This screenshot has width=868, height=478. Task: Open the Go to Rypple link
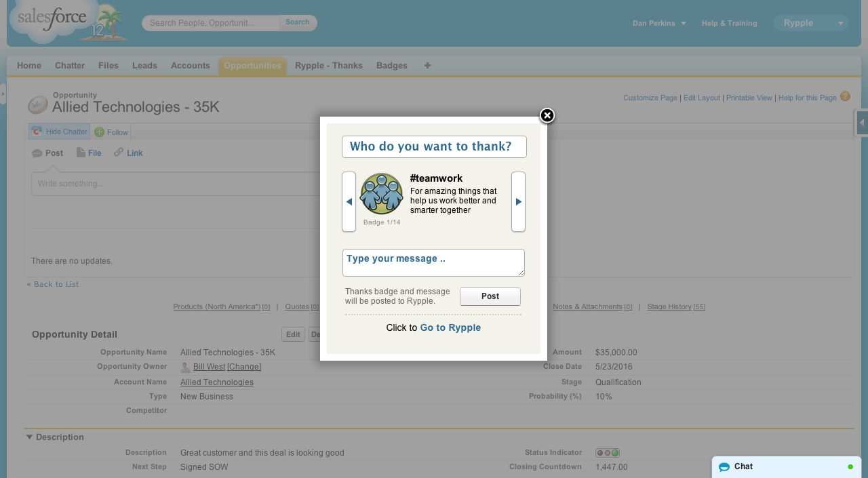pyautogui.click(x=450, y=327)
